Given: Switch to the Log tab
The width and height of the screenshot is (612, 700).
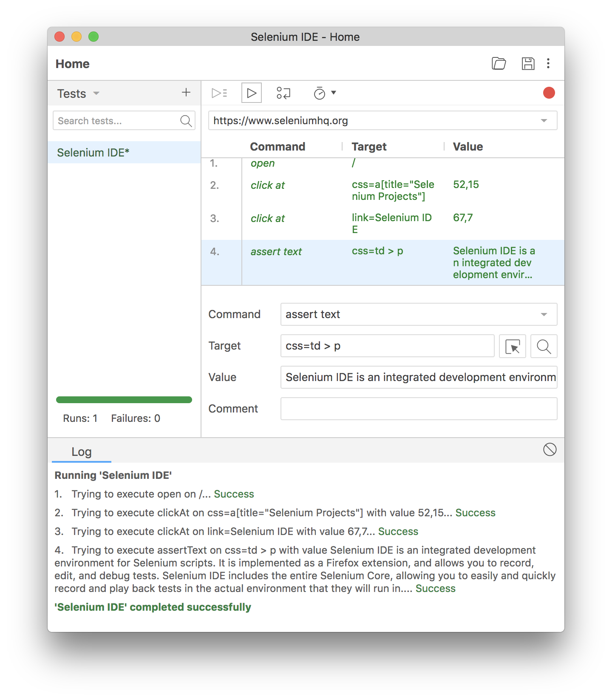Looking at the screenshot, I should 82,452.
